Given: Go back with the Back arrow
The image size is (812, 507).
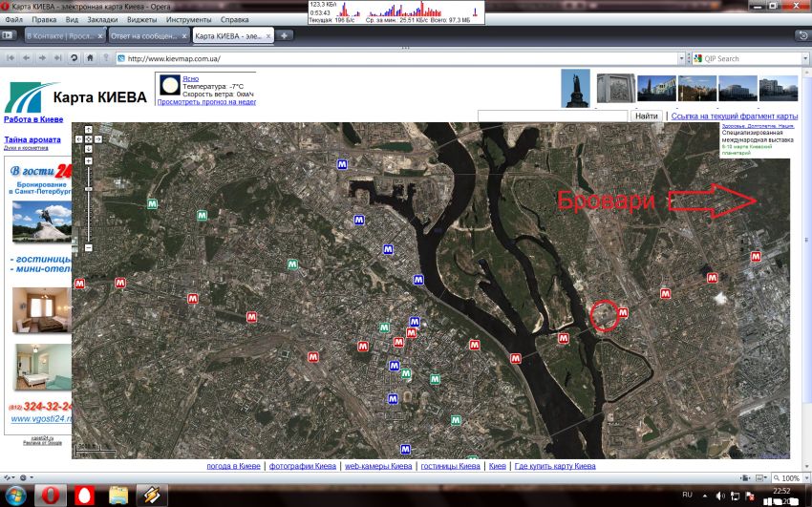Looking at the screenshot, I should [x=26, y=58].
